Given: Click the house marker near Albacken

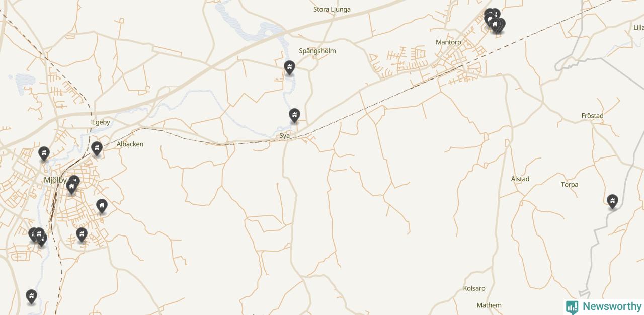Looking at the screenshot, I should (x=97, y=149).
